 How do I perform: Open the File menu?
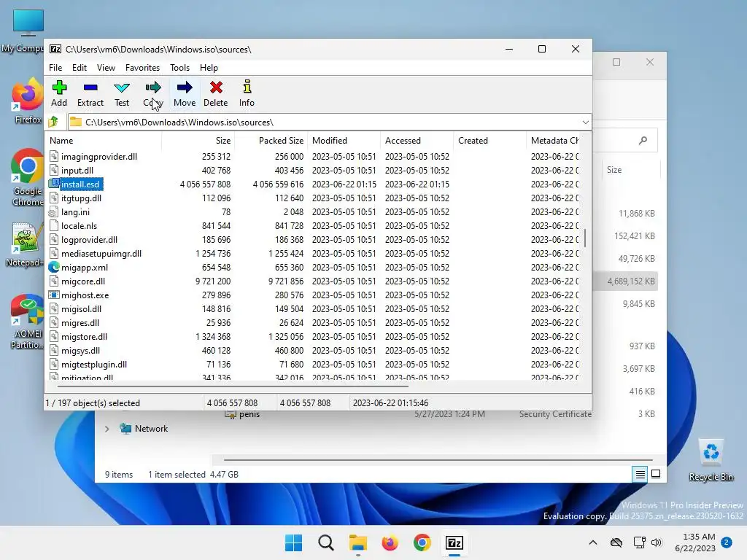(x=55, y=68)
